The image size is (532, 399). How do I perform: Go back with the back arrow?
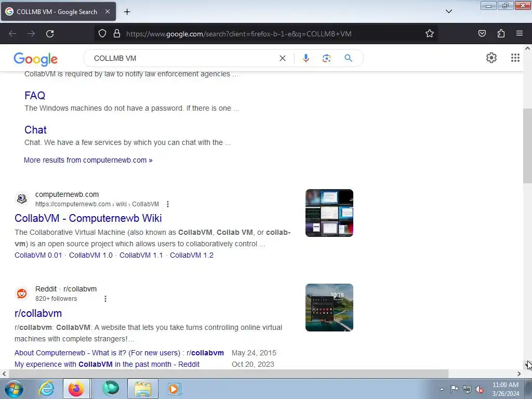tap(12, 34)
